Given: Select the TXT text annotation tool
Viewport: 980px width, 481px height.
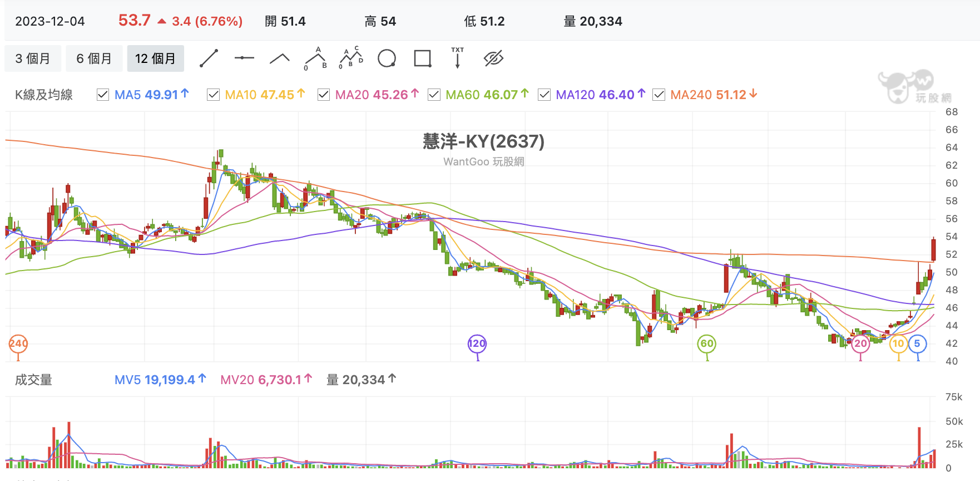Looking at the screenshot, I should pyautogui.click(x=457, y=58).
